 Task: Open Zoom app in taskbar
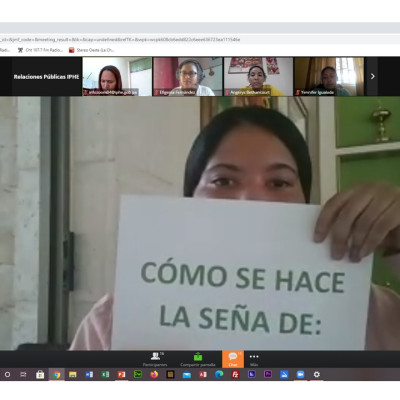(300, 375)
